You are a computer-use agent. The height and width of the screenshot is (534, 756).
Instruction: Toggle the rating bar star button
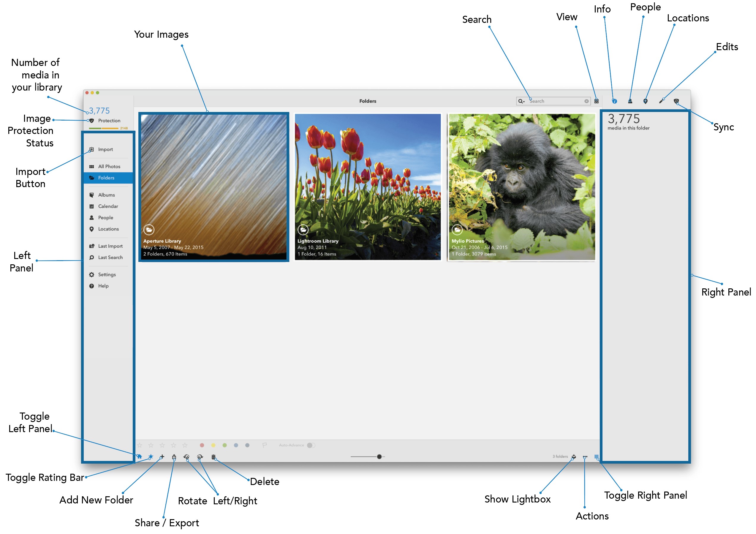tap(151, 457)
